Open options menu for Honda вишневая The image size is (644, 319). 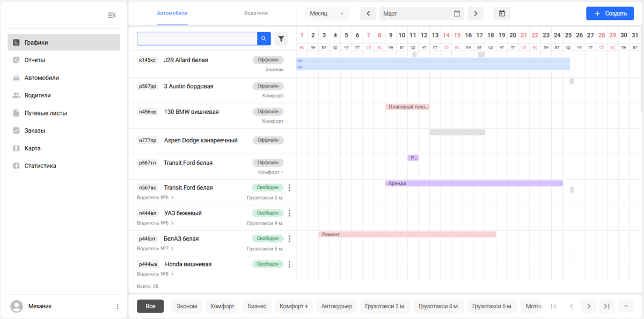289,264
